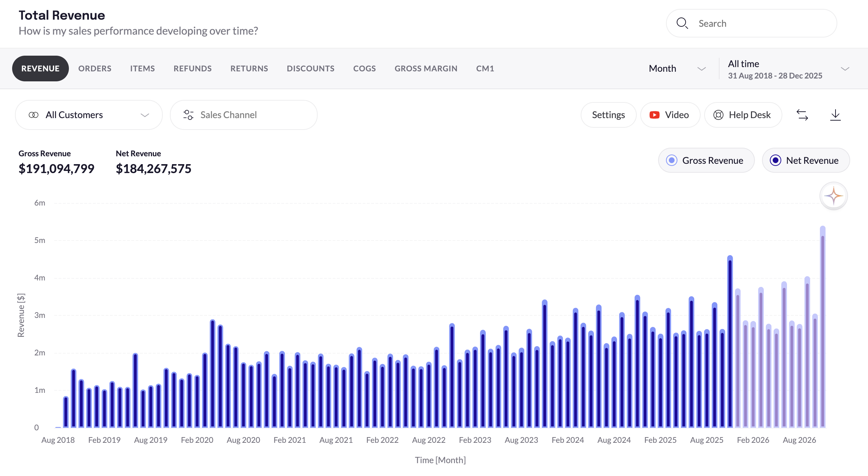Image resolution: width=868 pixels, height=476 pixels.
Task: Select the REFUNDS tab
Action: [192, 68]
